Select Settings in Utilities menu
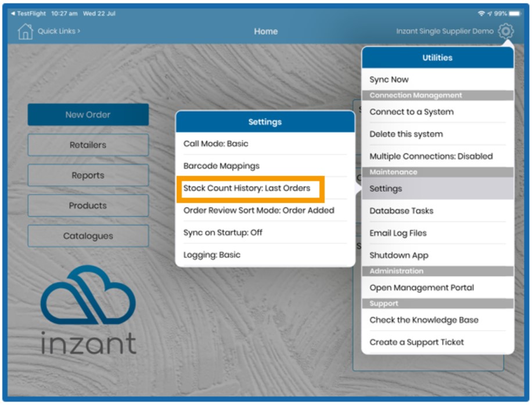 click(x=438, y=188)
